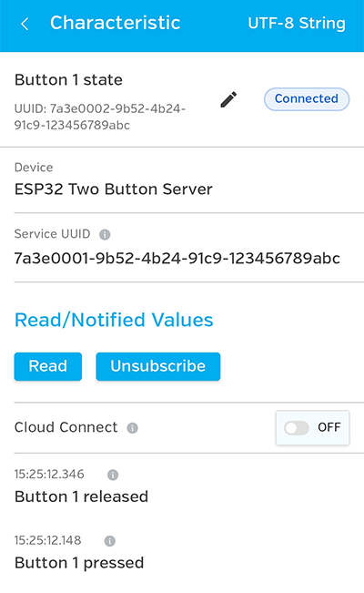364x593 pixels.
Task: Select the Read/Notified Values heading
Action: [114, 320]
